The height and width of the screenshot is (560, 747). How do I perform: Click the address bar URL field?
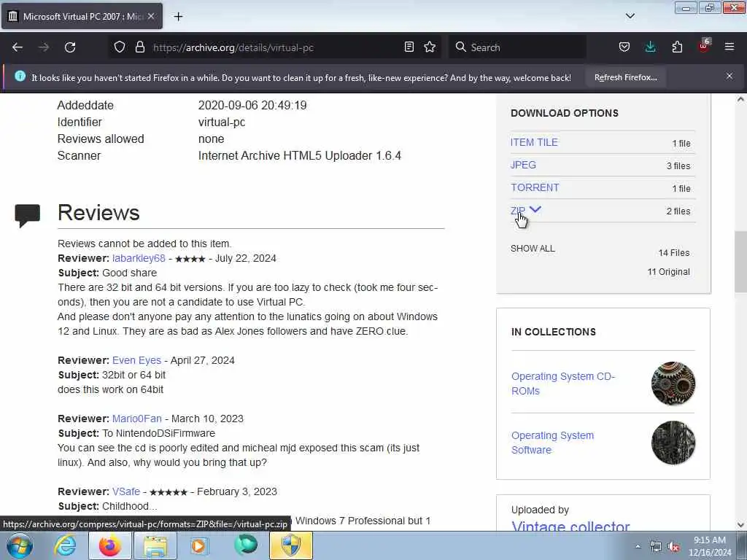click(x=276, y=47)
